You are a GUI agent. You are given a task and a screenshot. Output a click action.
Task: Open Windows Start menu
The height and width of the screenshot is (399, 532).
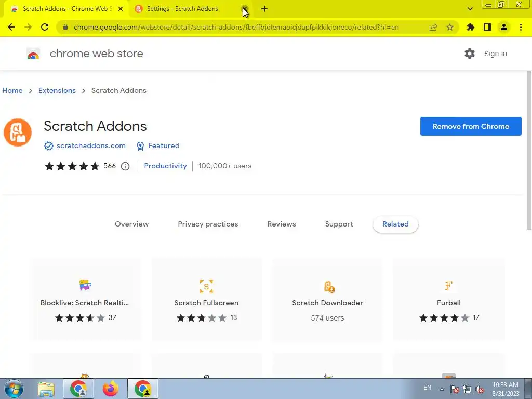click(14, 389)
